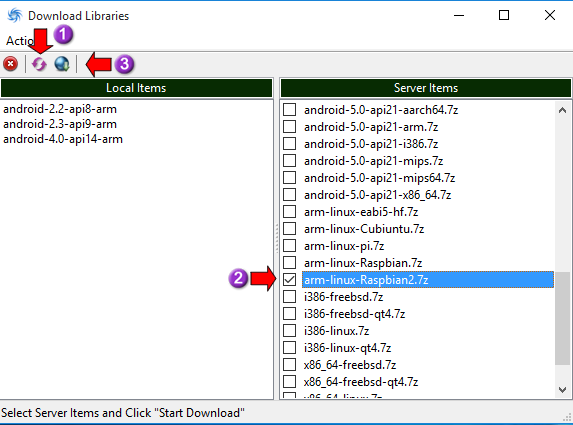The height and width of the screenshot is (425, 573).
Task: Click the red cancel/stop icon in toolbar
Action: coord(11,64)
